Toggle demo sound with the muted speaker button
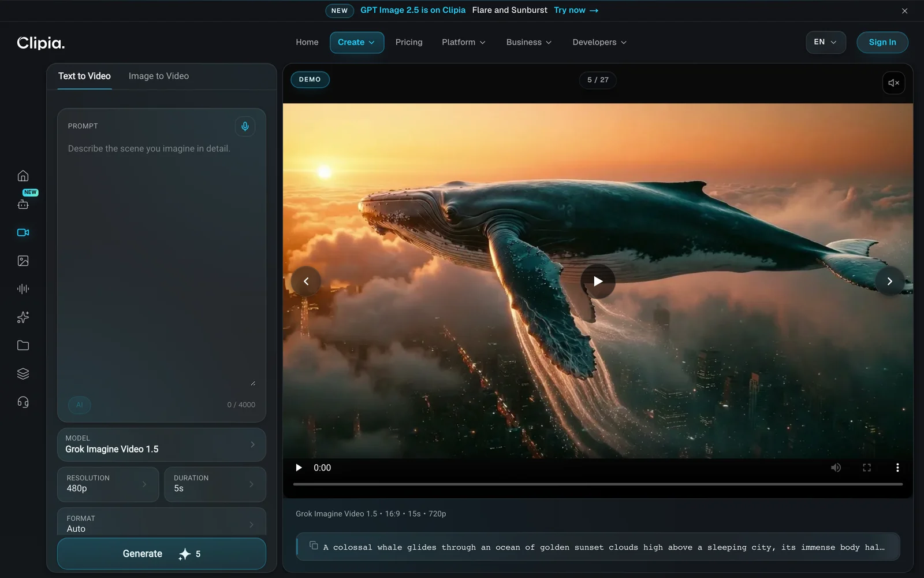Viewport: 924px width, 578px height. (893, 83)
